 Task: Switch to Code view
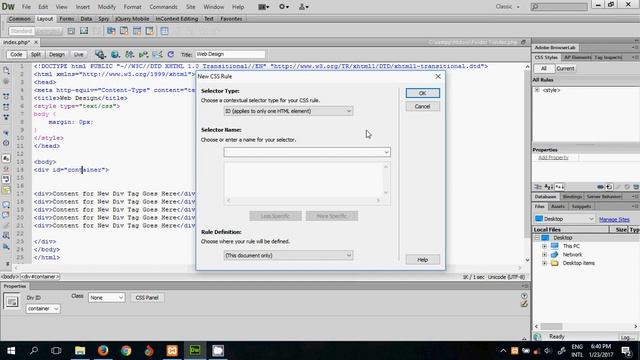[x=16, y=54]
